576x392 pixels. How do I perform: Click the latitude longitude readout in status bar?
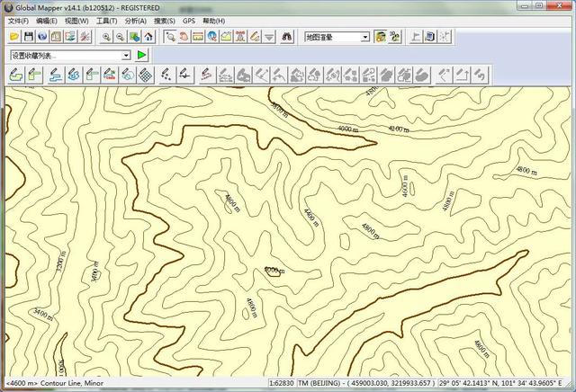click(x=500, y=383)
